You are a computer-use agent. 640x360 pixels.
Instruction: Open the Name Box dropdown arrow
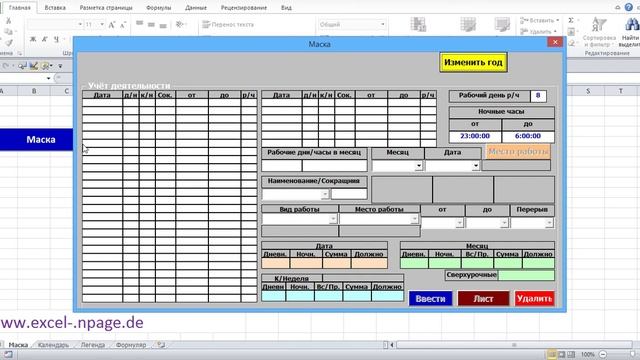point(48,78)
